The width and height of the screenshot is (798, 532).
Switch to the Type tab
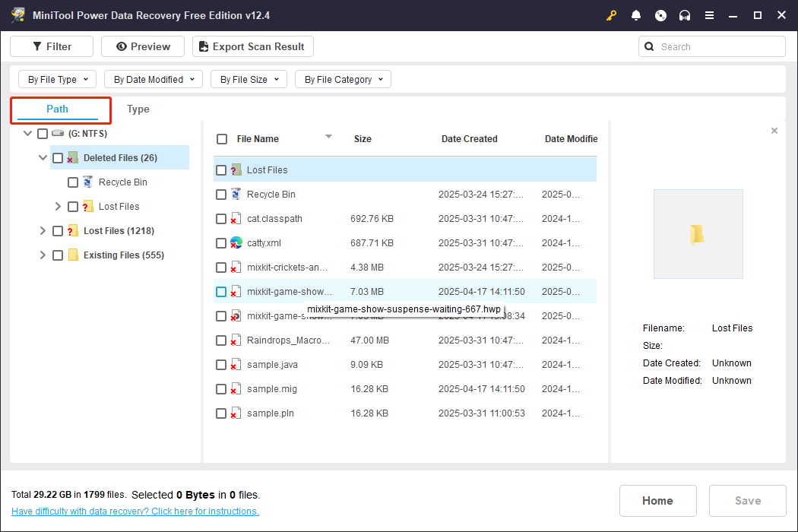tap(138, 109)
